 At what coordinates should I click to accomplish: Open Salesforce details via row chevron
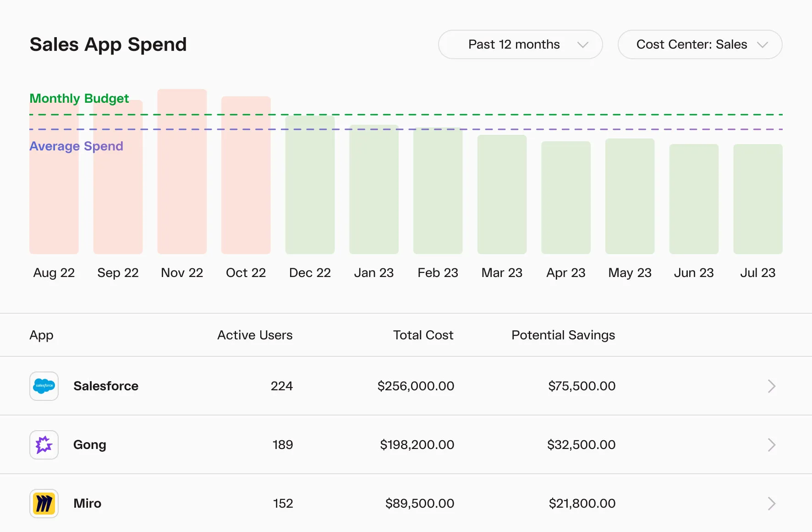(771, 386)
